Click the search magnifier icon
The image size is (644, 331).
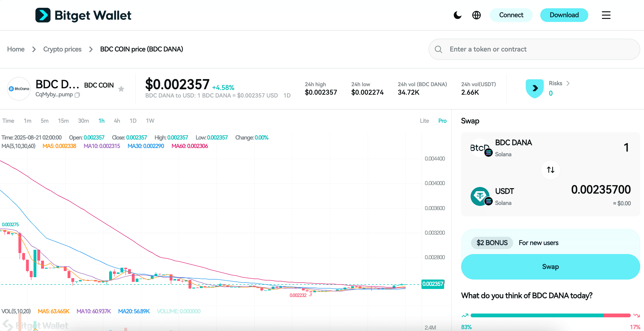[438, 49]
